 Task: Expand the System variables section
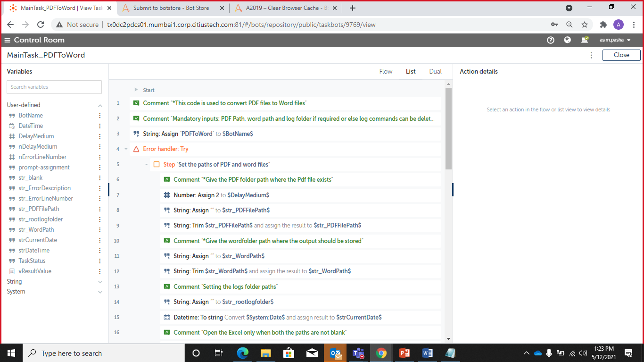[100, 292]
